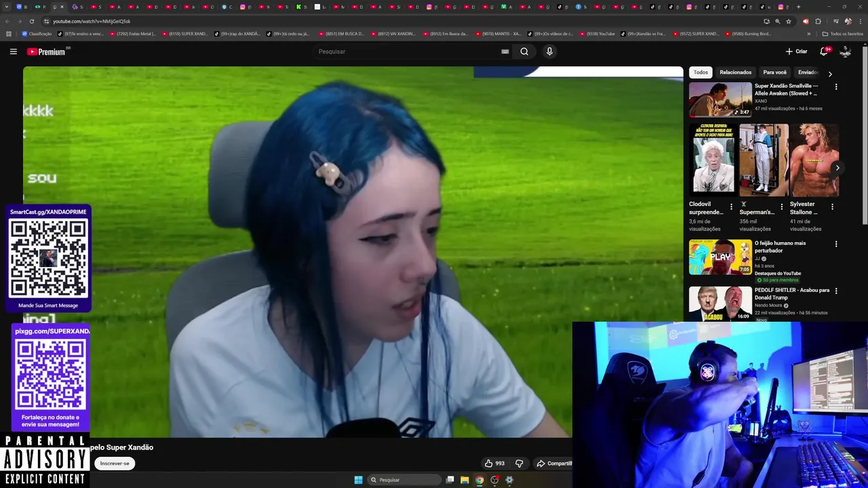The width and height of the screenshot is (868, 488).
Task: Open options for Clodovil surpreende short
Action: (x=731, y=207)
